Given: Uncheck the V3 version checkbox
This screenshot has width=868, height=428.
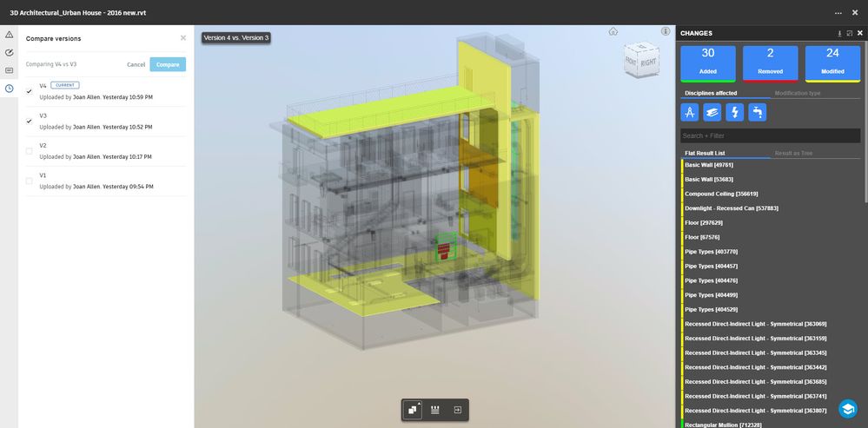Looking at the screenshot, I should (30, 121).
